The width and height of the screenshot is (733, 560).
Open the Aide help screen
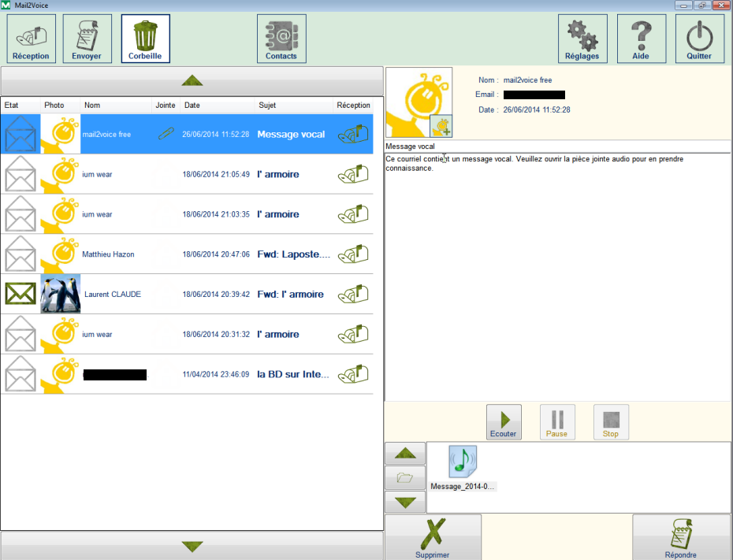tap(642, 39)
